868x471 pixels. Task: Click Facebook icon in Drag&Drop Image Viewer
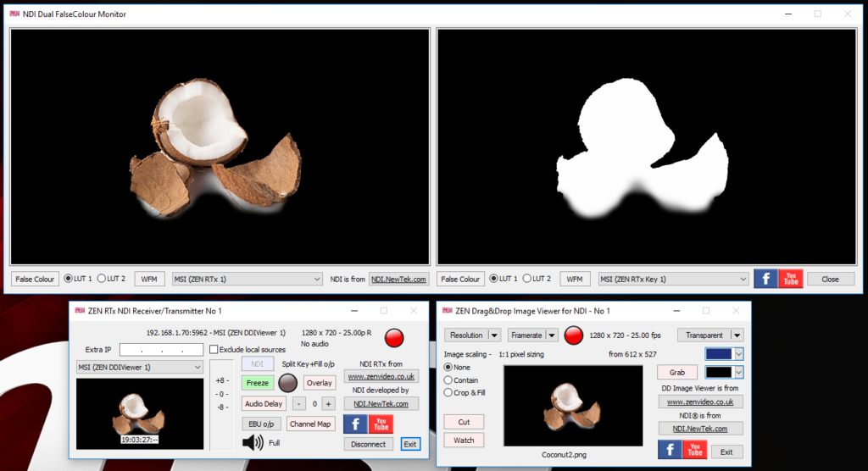(670, 450)
